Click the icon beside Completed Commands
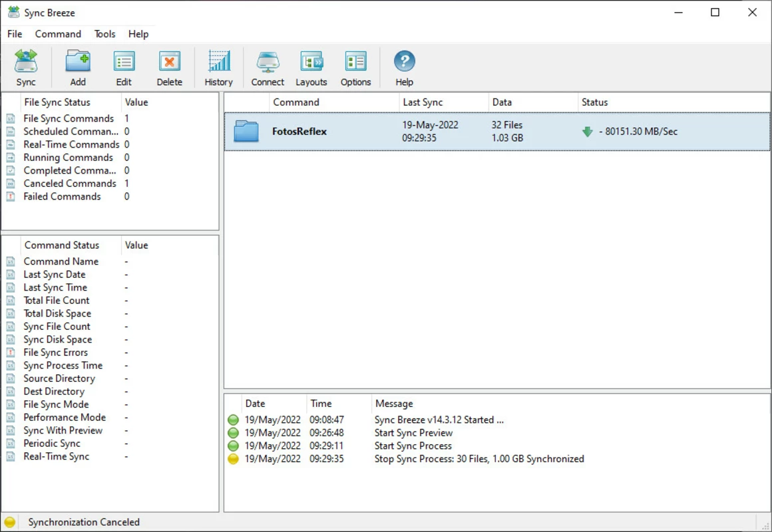This screenshot has height=532, width=772. pos(11,170)
